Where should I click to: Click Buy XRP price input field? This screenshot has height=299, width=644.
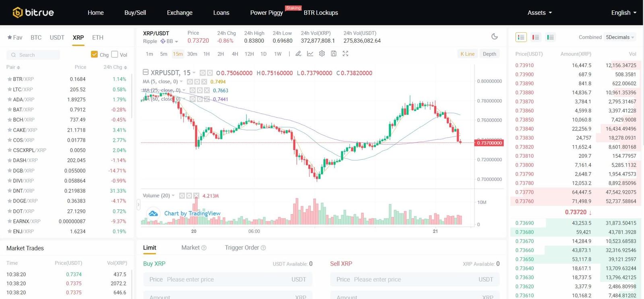228,279
